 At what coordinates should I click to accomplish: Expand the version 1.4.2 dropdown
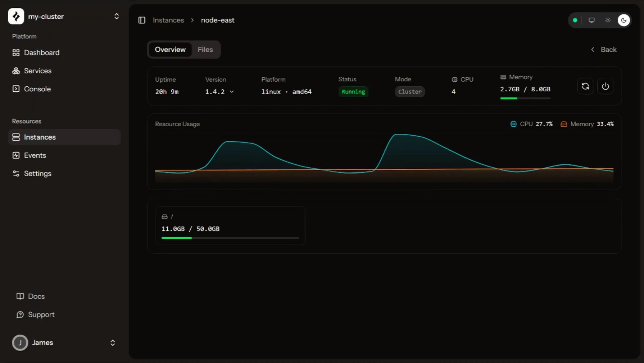click(x=219, y=92)
